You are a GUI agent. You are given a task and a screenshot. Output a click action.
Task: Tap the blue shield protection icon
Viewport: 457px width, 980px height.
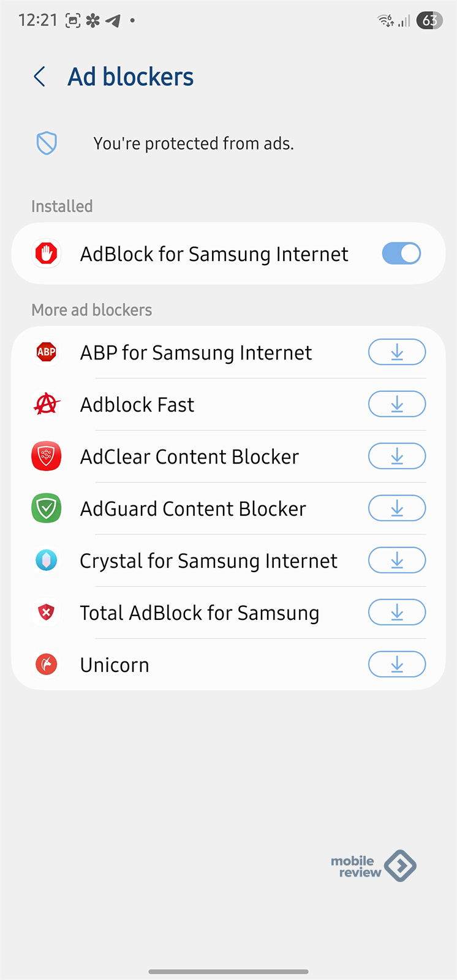(x=47, y=143)
